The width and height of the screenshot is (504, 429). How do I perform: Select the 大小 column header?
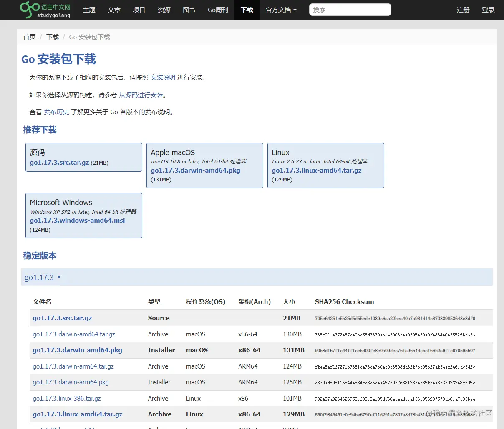[x=289, y=302]
